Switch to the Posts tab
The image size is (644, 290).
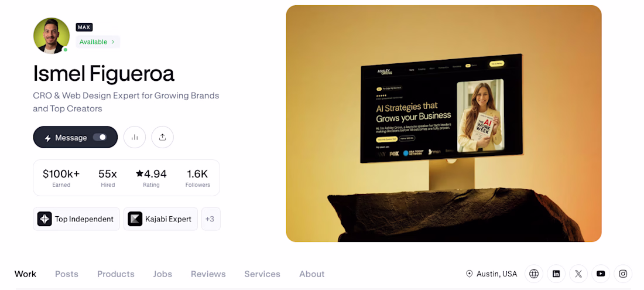click(x=67, y=274)
